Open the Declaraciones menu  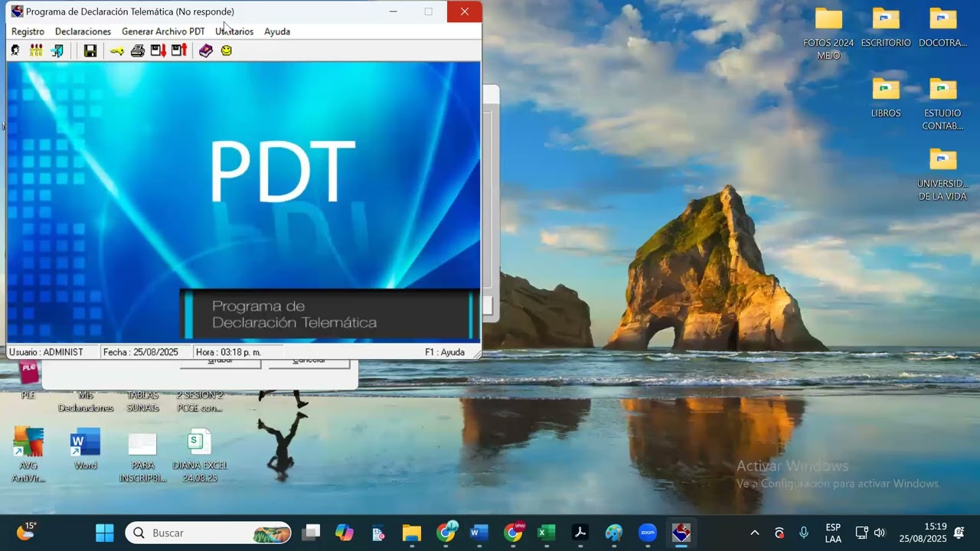tap(83, 31)
